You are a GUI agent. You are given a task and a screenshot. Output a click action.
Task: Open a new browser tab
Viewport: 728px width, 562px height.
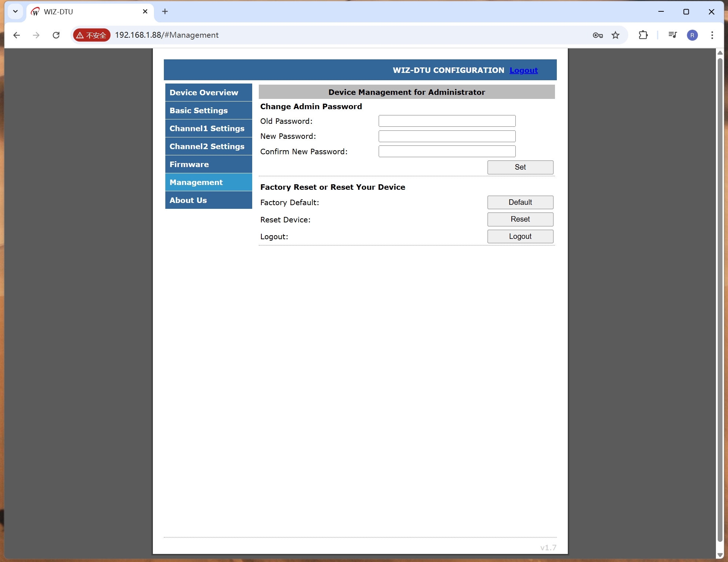[x=165, y=11]
